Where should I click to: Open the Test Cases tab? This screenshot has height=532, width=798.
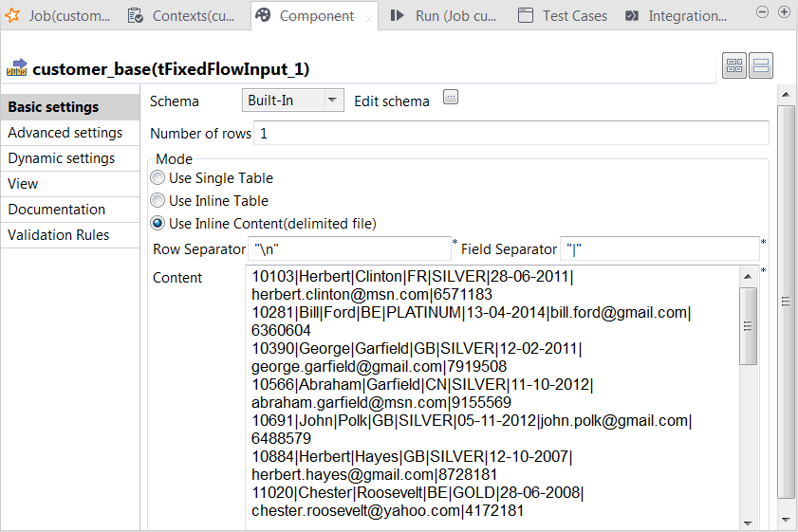[x=565, y=16]
